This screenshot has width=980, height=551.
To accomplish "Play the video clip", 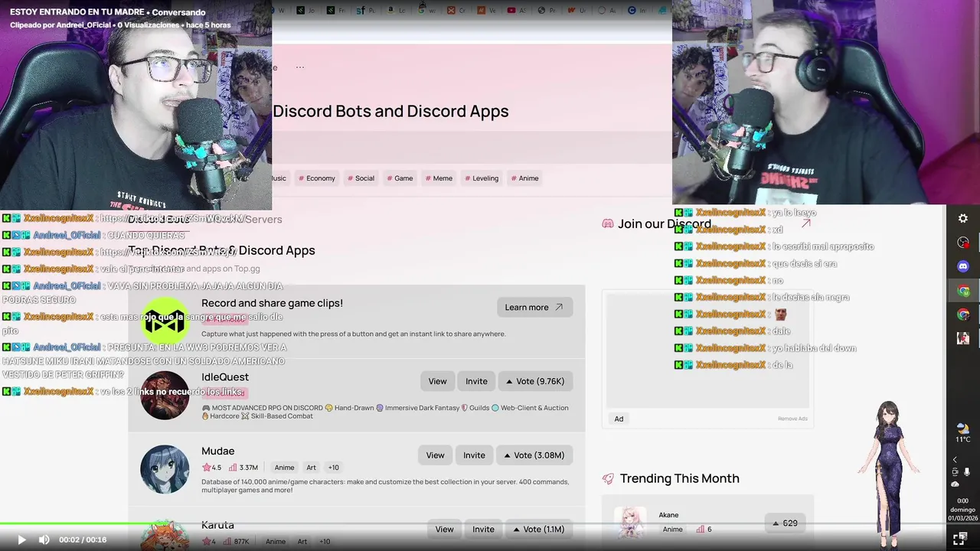I will point(21,540).
